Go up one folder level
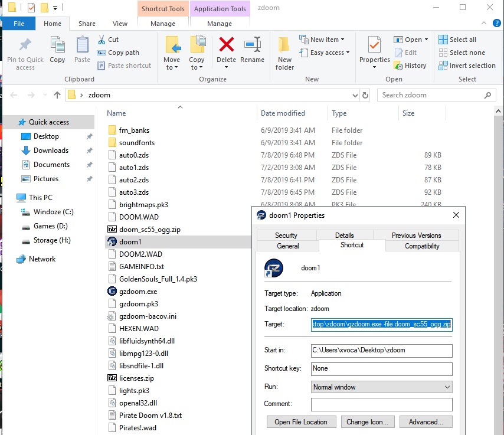 coord(57,95)
